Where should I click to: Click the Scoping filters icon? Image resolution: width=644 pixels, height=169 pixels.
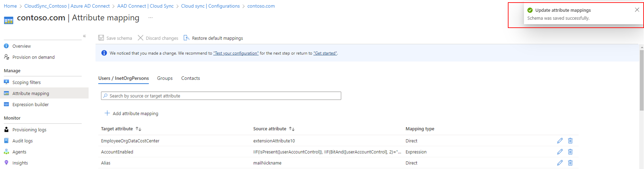pos(6,82)
